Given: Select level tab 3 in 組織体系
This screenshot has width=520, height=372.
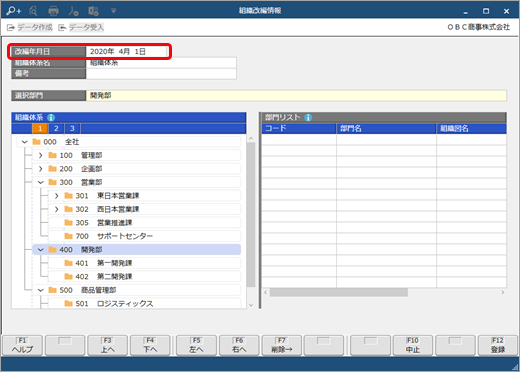Looking at the screenshot, I should [x=72, y=128].
